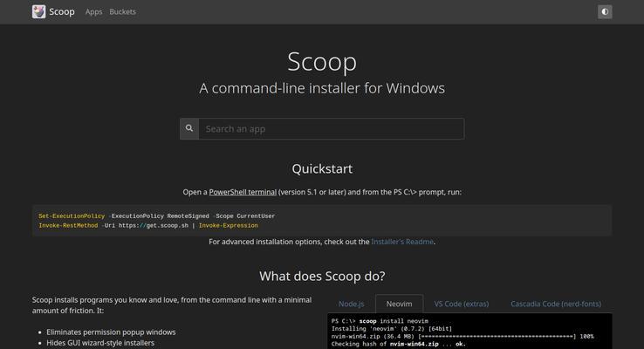This screenshot has width=644, height=349.
Task: Click the magnifier search icon
Action: 189,128
